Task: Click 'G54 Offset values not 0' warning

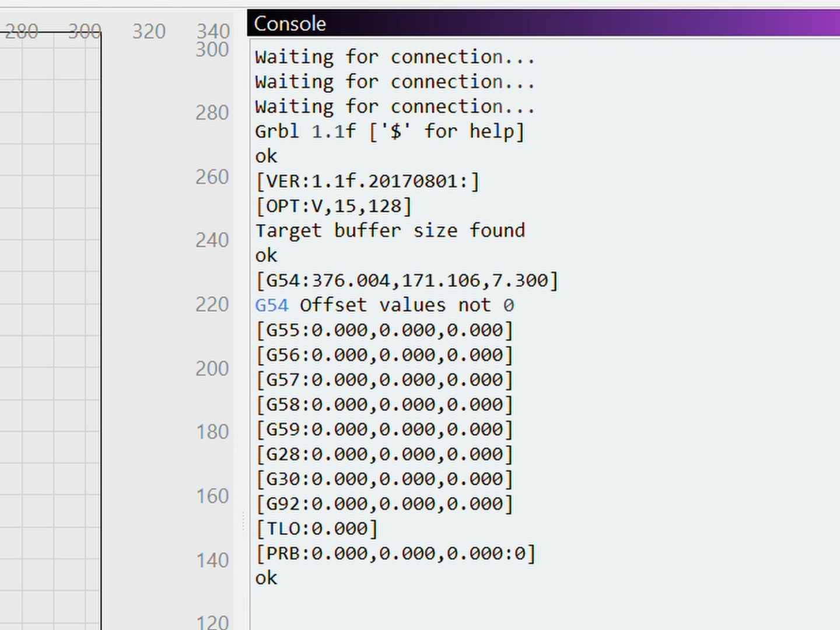Action: [384, 305]
